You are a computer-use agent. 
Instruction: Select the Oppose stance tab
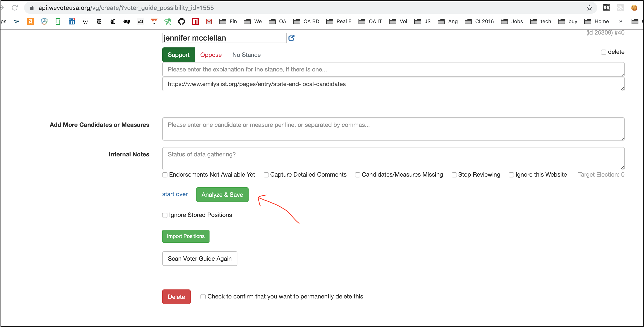[211, 55]
